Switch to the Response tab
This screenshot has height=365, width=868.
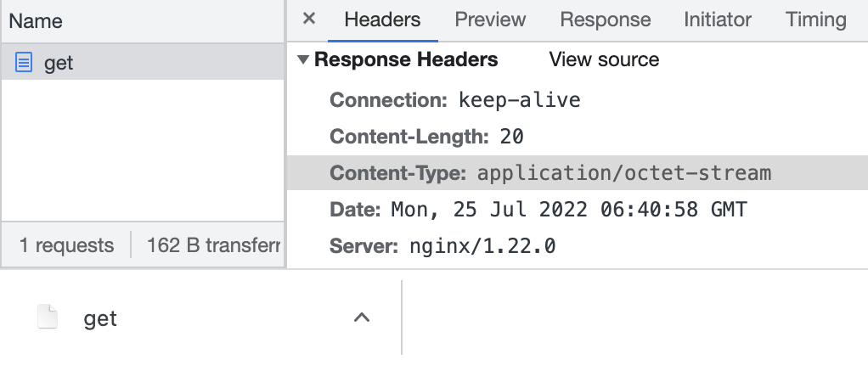pos(605,20)
